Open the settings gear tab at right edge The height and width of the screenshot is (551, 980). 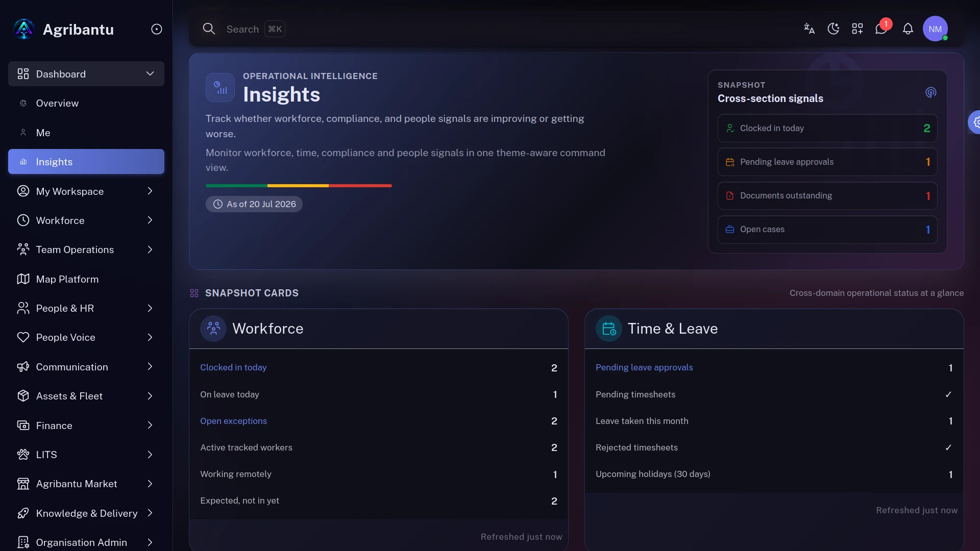pos(975,122)
